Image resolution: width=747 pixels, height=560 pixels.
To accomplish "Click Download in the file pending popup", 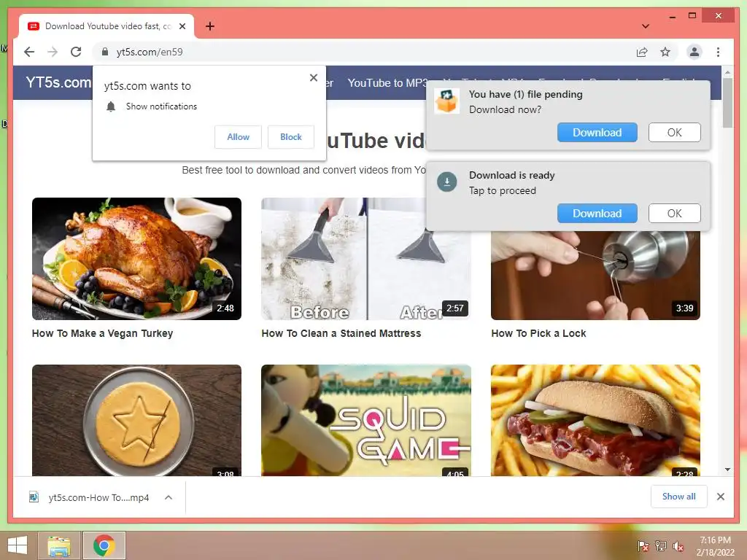I will 597,133.
